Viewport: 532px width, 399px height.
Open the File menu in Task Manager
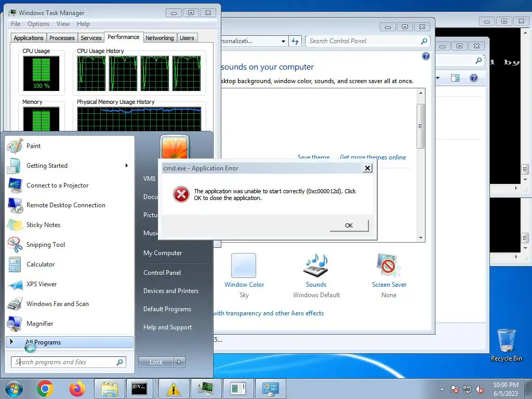coord(16,24)
